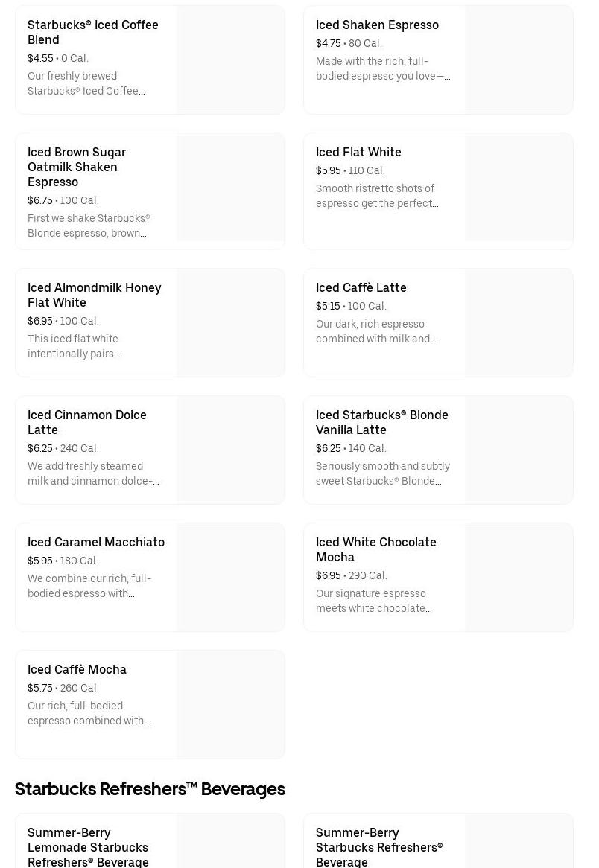The image size is (599, 868).
Task: Open the Iced White Chocolate Mocha item
Action: pos(376,549)
